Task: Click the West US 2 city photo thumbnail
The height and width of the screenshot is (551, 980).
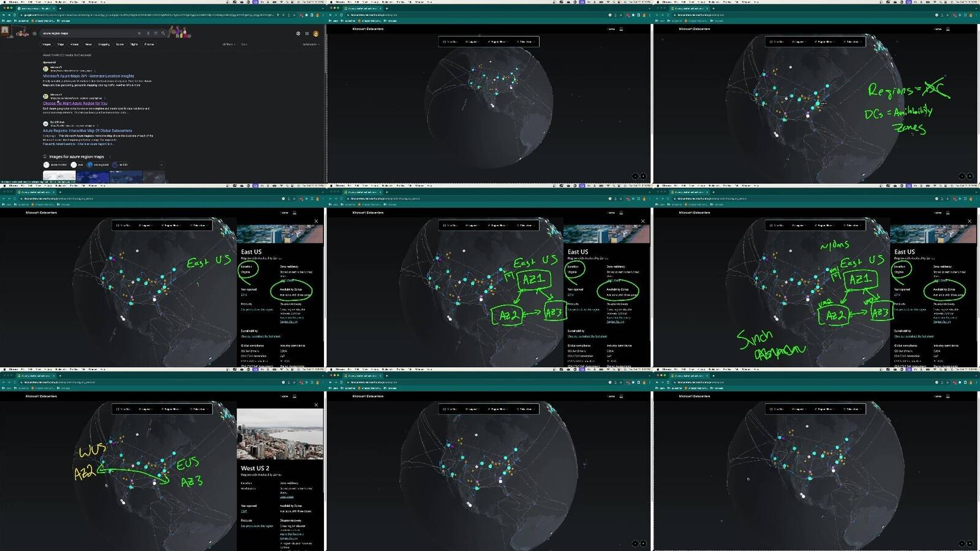Action: pos(280,434)
